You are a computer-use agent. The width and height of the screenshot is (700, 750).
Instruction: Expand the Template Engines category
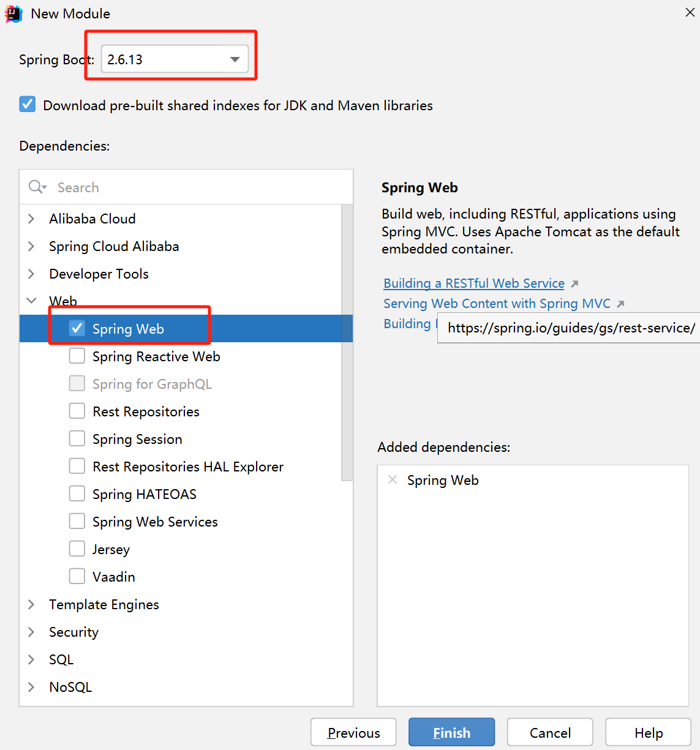pos(31,604)
